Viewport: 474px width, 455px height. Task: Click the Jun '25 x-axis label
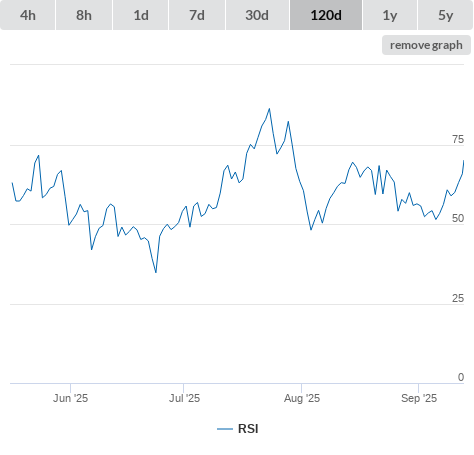[x=70, y=398]
